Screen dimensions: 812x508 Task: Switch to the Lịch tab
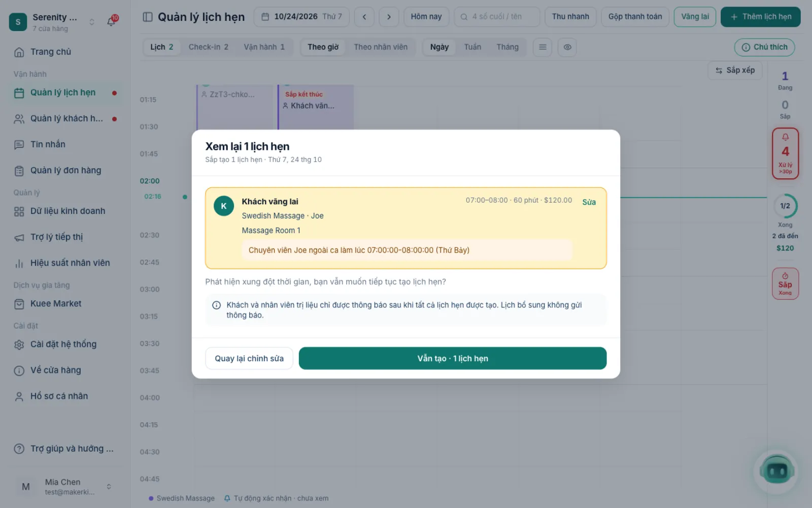[x=161, y=47]
